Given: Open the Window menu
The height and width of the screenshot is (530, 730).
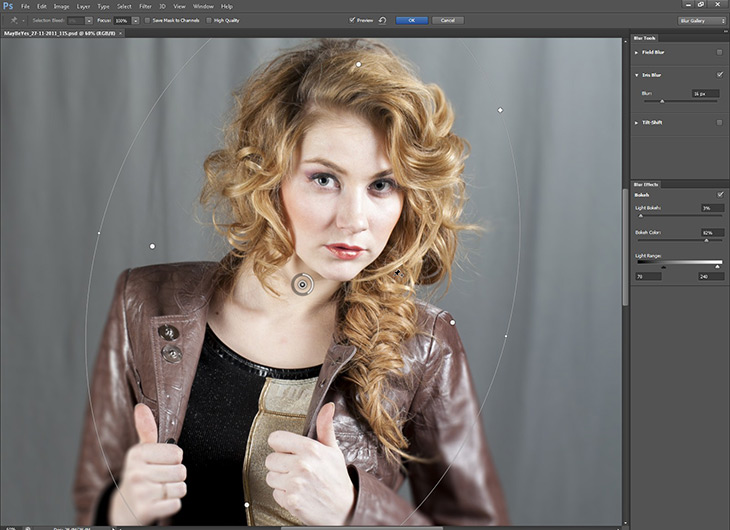Looking at the screenshot, I should tap(203, 7).
